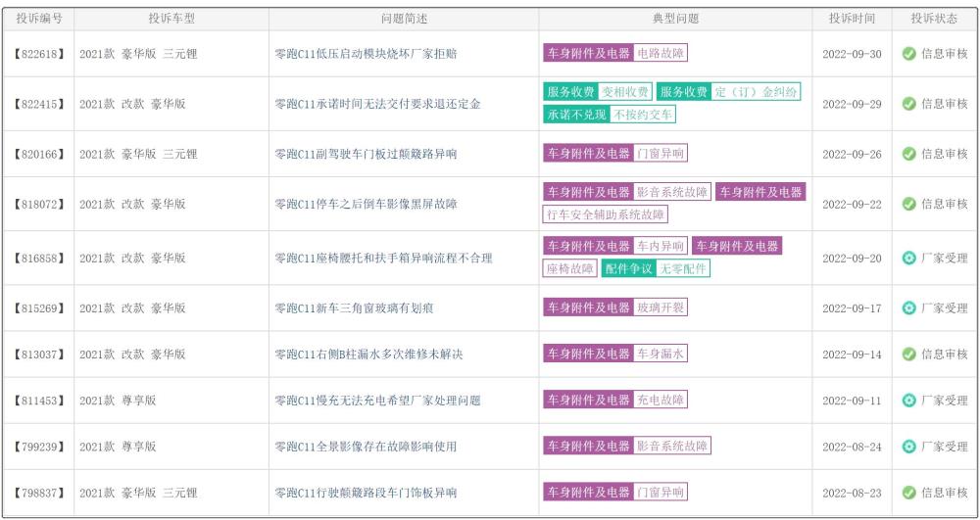980x520 pixels.
Task: Open complaint 零跑C11全景影像存在故障影响使用
Action: point(366,447)
